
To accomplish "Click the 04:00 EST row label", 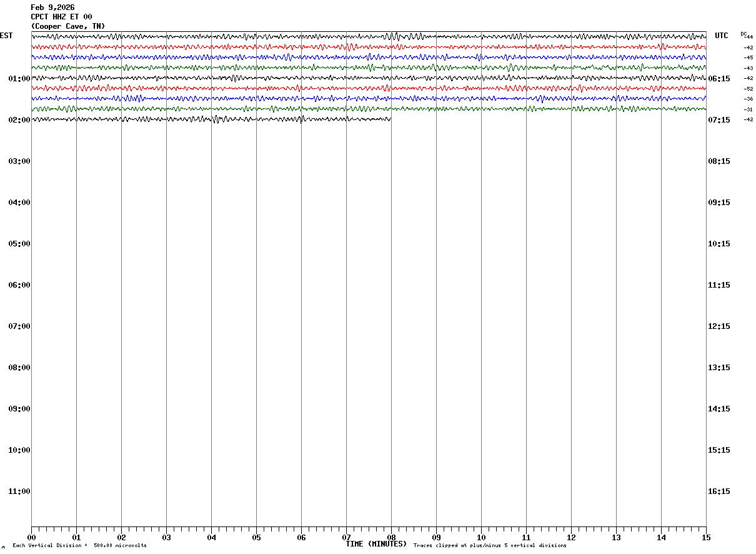I will point(19,203).
